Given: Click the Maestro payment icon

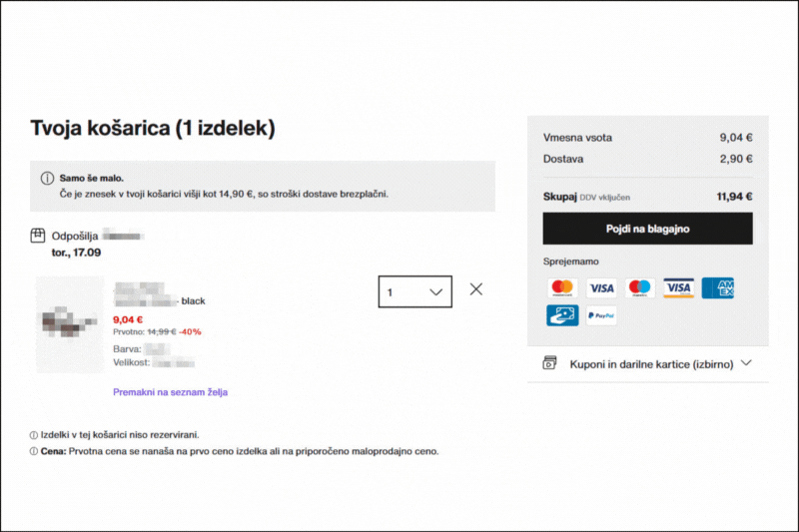Looking at the screenshot, I should coord(640,288).
